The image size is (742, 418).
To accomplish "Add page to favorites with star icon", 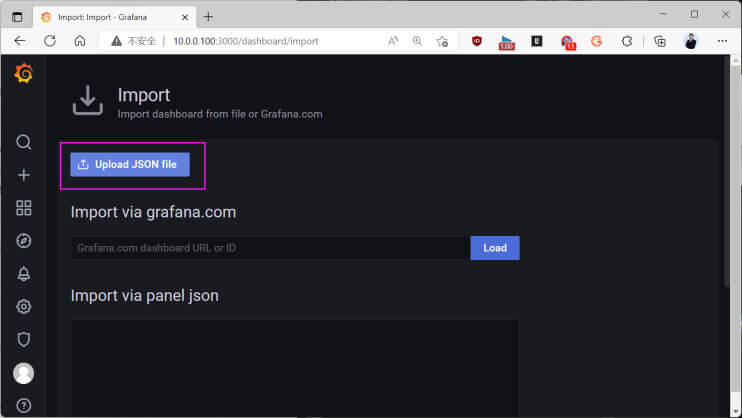I will pos(442,41).
